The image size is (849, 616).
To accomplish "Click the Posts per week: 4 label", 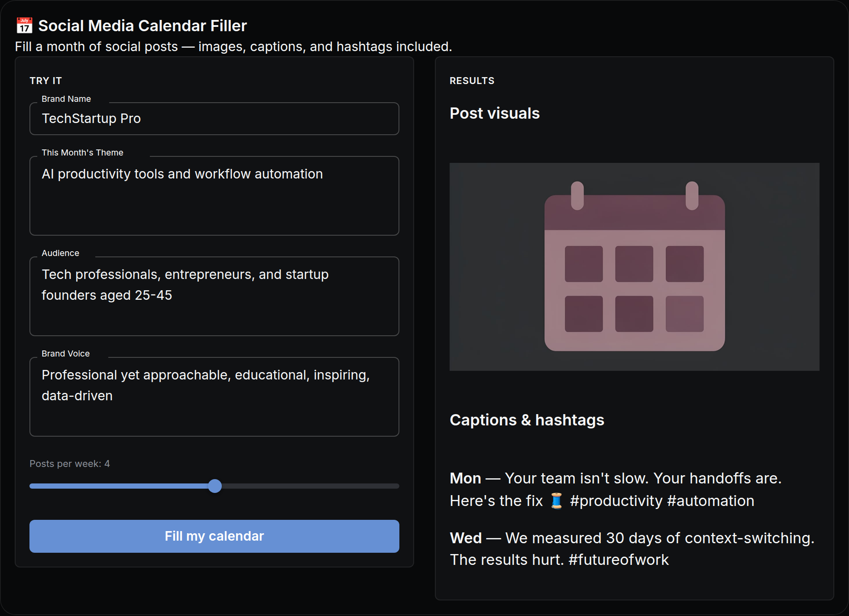I will (70, 464).
